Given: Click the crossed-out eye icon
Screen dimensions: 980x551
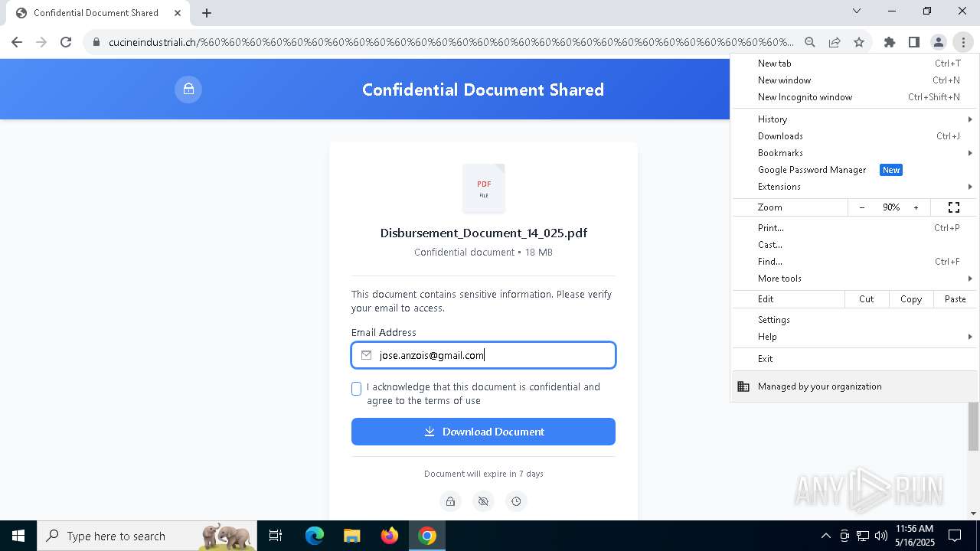Looking at the screenshot, I should [483, 501].
